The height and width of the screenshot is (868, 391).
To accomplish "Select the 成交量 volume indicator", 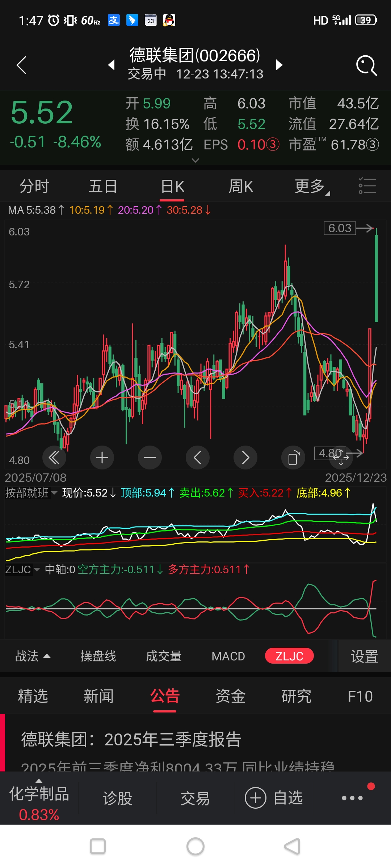I will click(164, 656).
